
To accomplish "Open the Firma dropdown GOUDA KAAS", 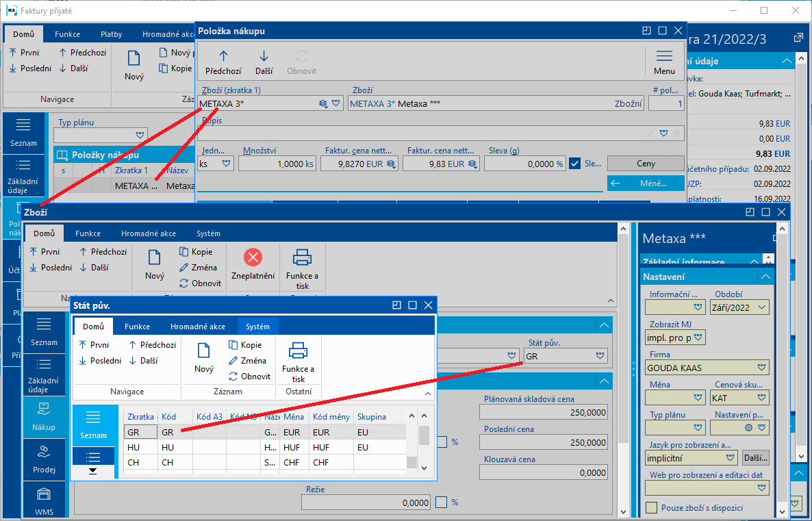I will 761,368.
